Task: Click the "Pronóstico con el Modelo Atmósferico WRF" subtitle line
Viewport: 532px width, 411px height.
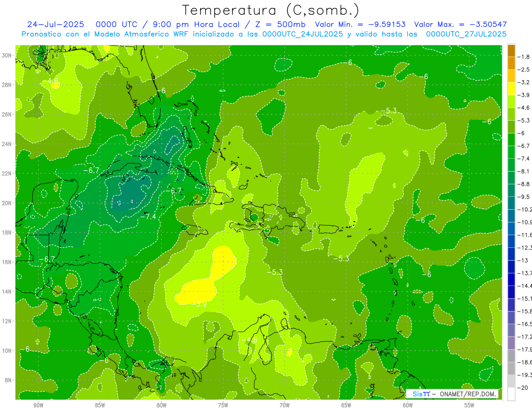Action: point(264,34)
